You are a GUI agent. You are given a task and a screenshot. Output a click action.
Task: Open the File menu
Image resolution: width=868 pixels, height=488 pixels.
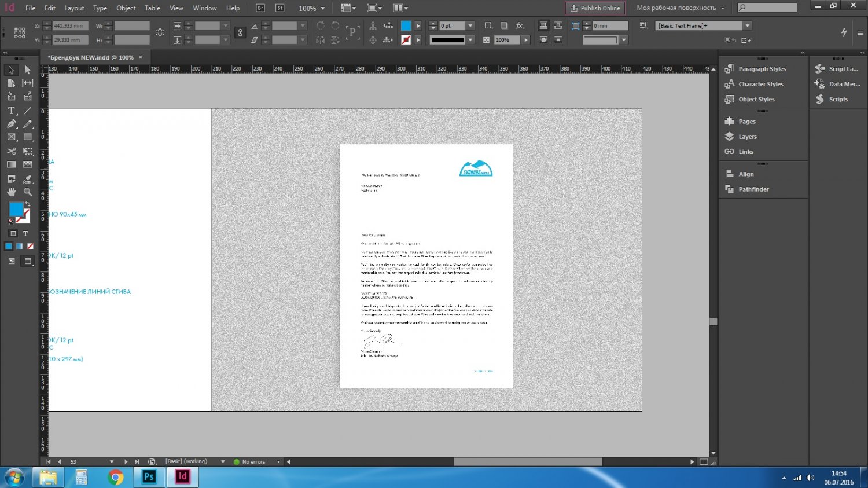pos(31,8)
